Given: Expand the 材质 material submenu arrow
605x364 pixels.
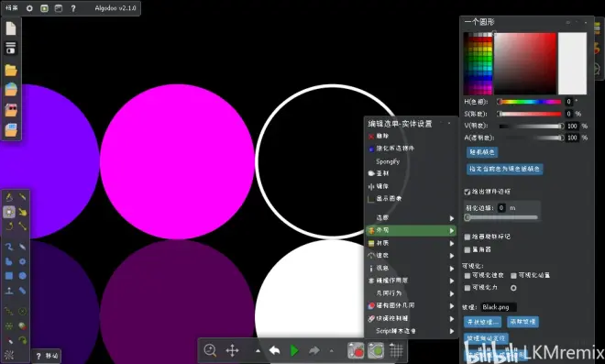Looking at the screenshot, I should (x=451, y=243).
